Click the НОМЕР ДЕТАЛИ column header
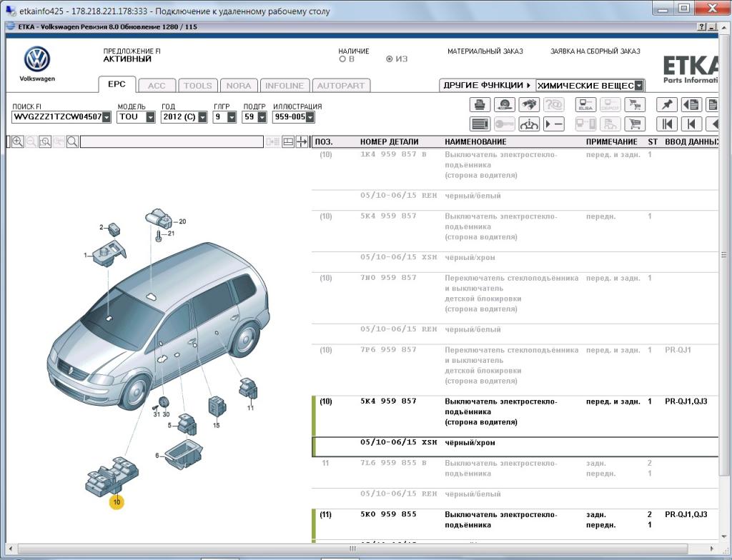 (390, 142)
